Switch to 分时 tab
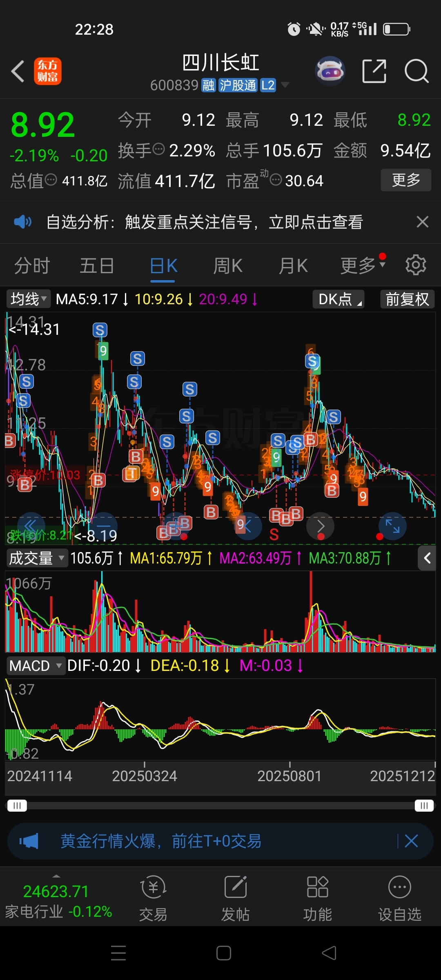The height and width of the screenshot is (980, 441). tap(32, 266)
